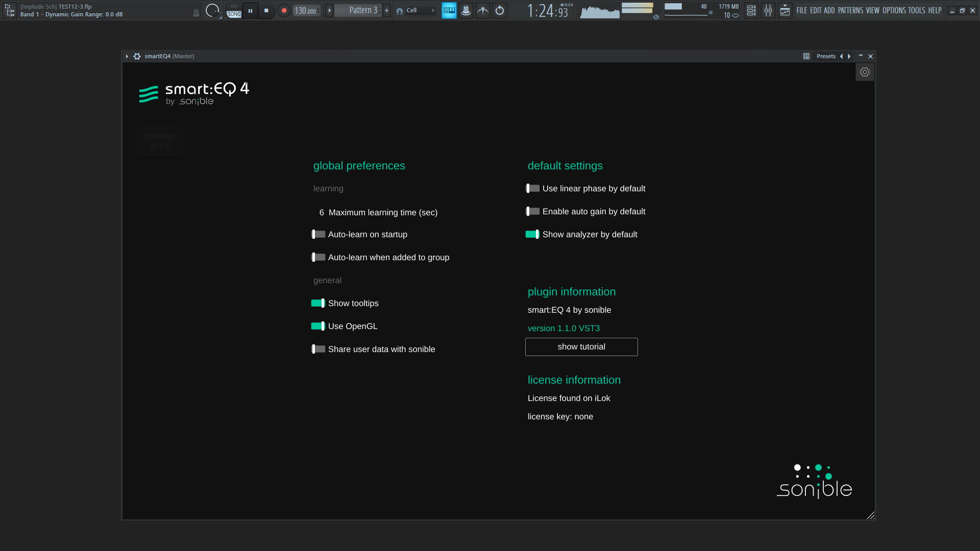Click the sonible brand logo
This screenshot has width=980, height=551.
[814, 482]
